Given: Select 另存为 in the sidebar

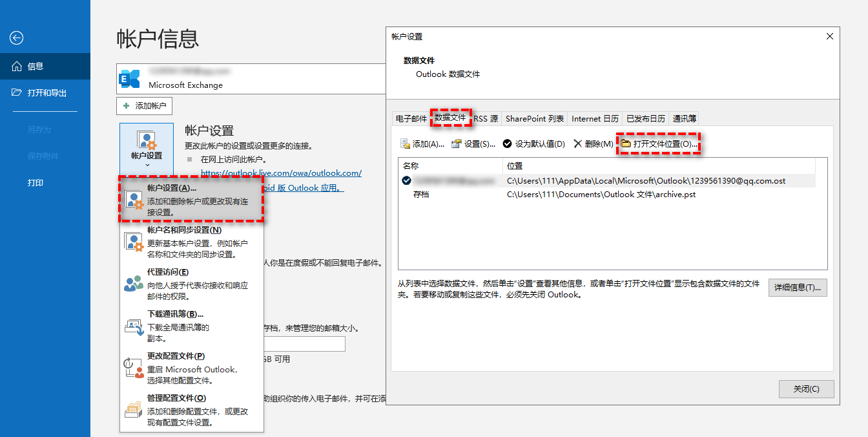Looking at the screenshot, I should [x=39, y=130].
